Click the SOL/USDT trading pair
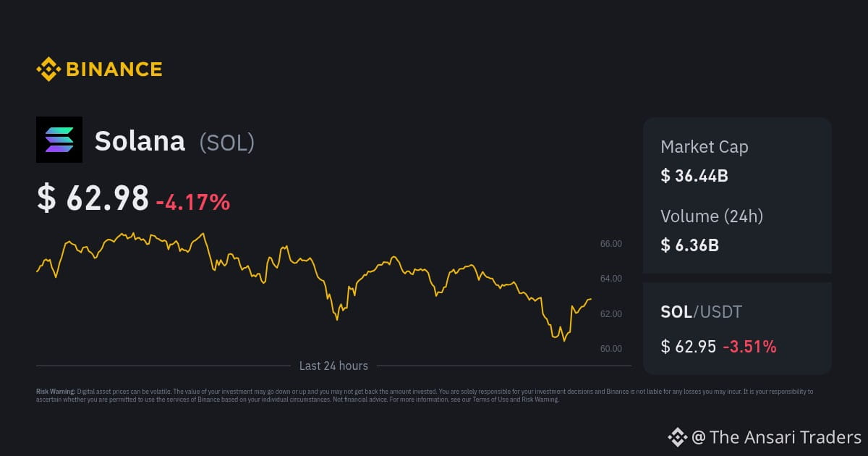 (x=702, y=312)
